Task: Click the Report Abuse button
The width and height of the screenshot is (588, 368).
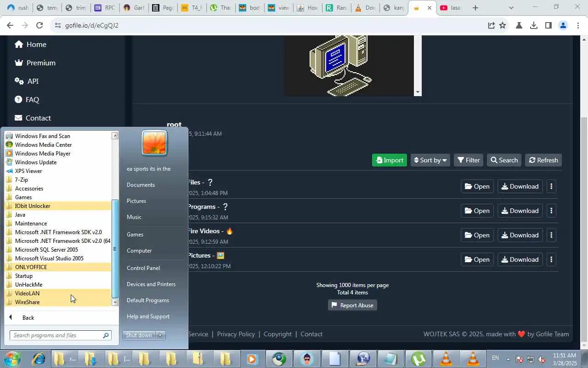Action: (352, 305)
